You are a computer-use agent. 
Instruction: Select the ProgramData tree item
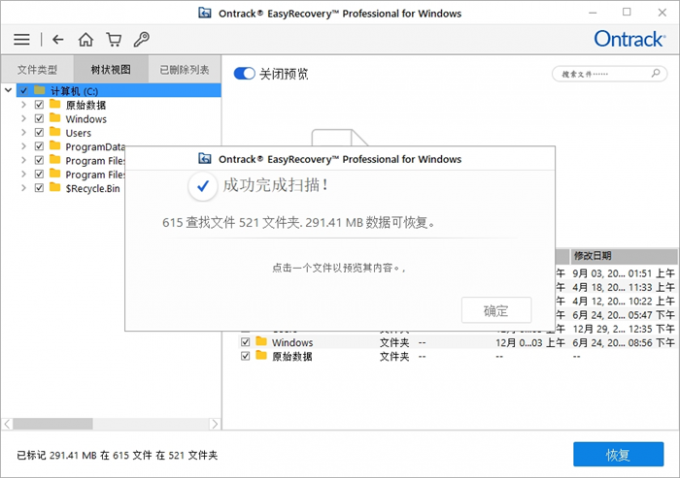(95, 147)
